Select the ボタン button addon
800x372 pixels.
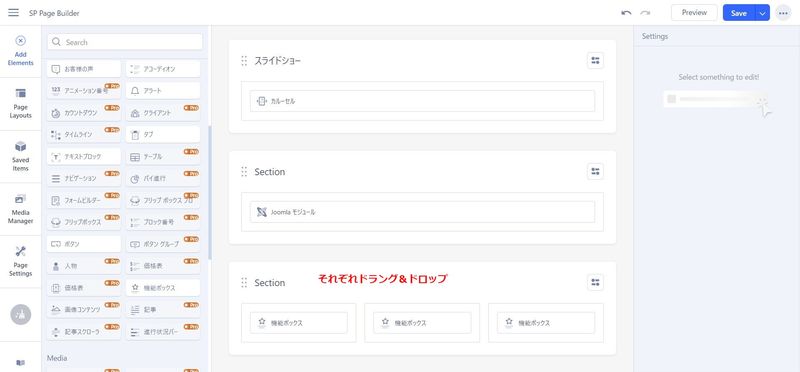click(84, 244)
